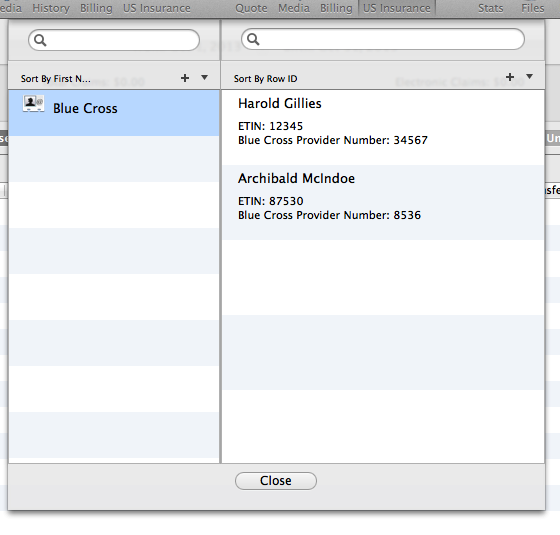Screen dimensions: 560x535
Task: Focus the left insurer search box
Action: [114, 40]
